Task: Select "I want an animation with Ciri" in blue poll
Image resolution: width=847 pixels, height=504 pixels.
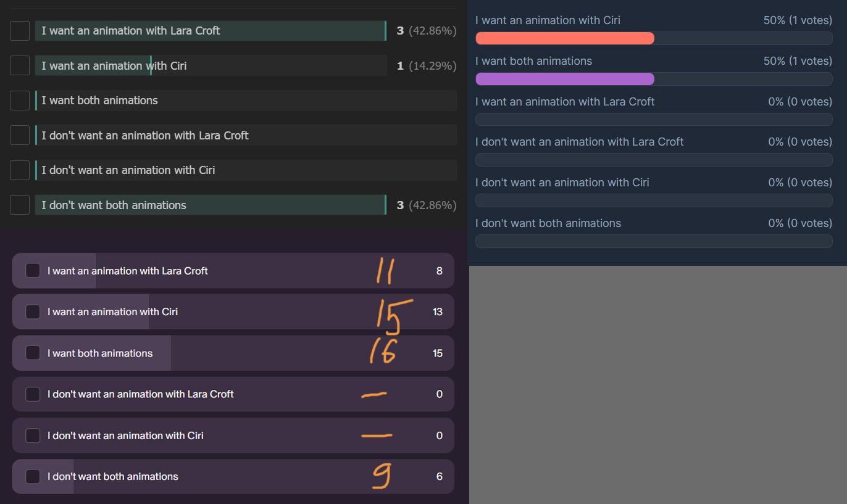Action: click(x=548, y=20)
